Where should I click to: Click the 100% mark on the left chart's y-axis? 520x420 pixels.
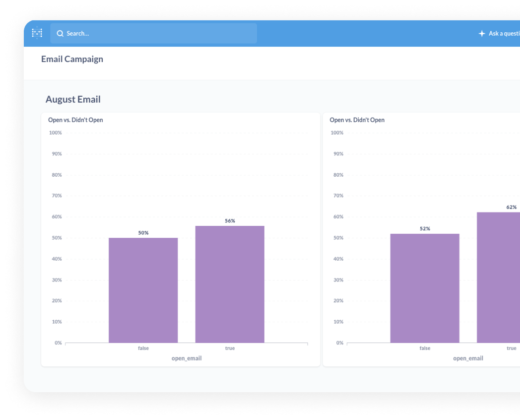(55, 133)
